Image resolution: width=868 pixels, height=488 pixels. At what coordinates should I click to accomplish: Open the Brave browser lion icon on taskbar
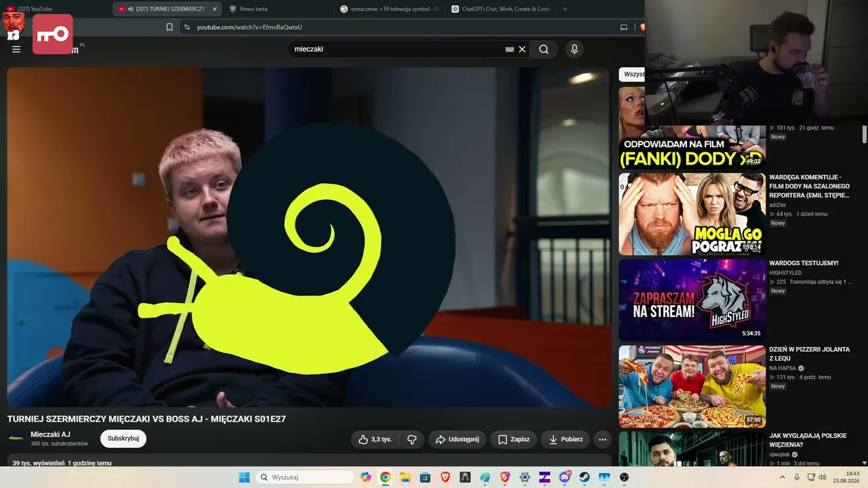[445, 477]
